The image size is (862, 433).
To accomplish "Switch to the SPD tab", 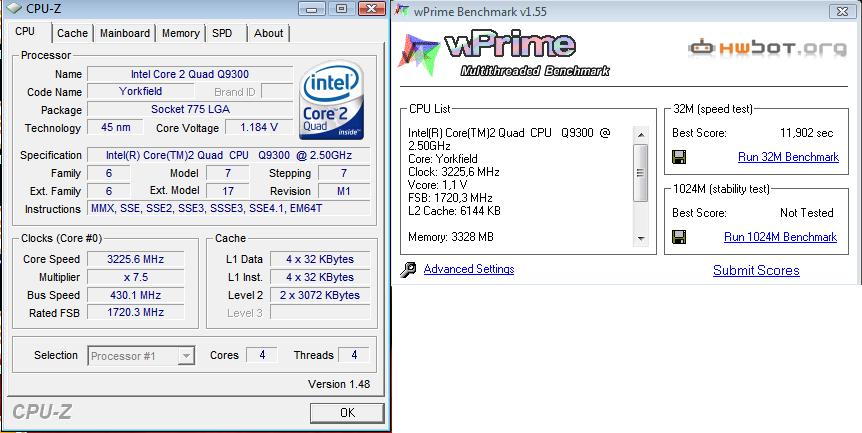I will tap(222, 33).
